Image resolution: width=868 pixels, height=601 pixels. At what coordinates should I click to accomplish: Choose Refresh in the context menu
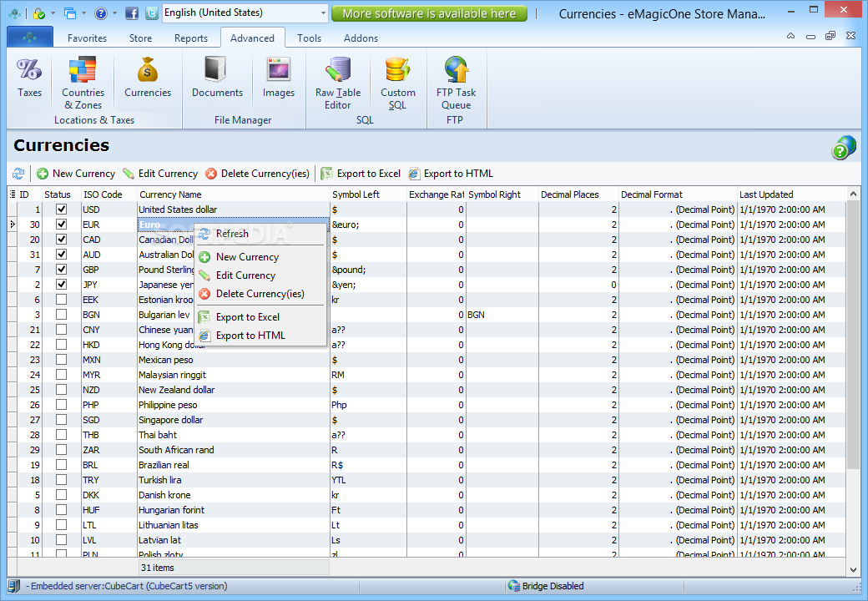(x=260, y=234)
